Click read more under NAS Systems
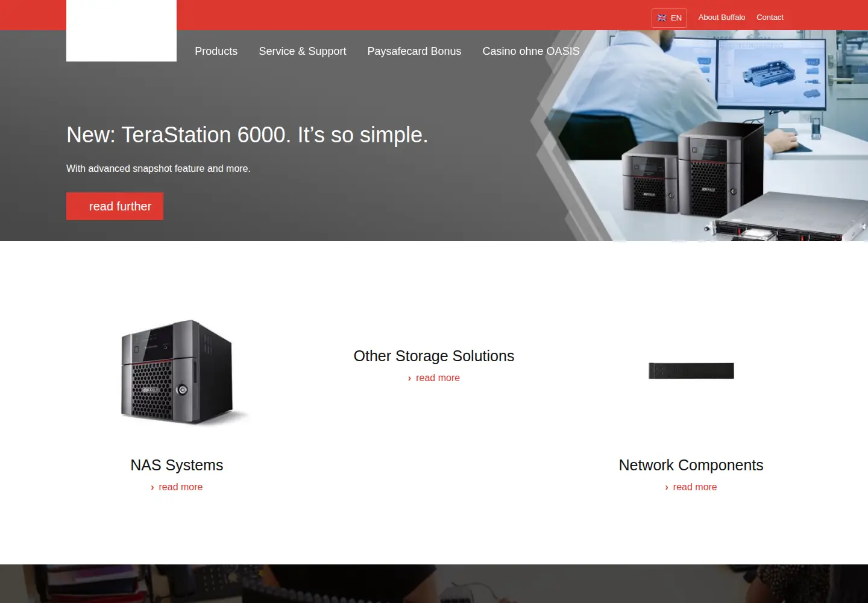Screen dimensions: 868x603 coord(177,487)
